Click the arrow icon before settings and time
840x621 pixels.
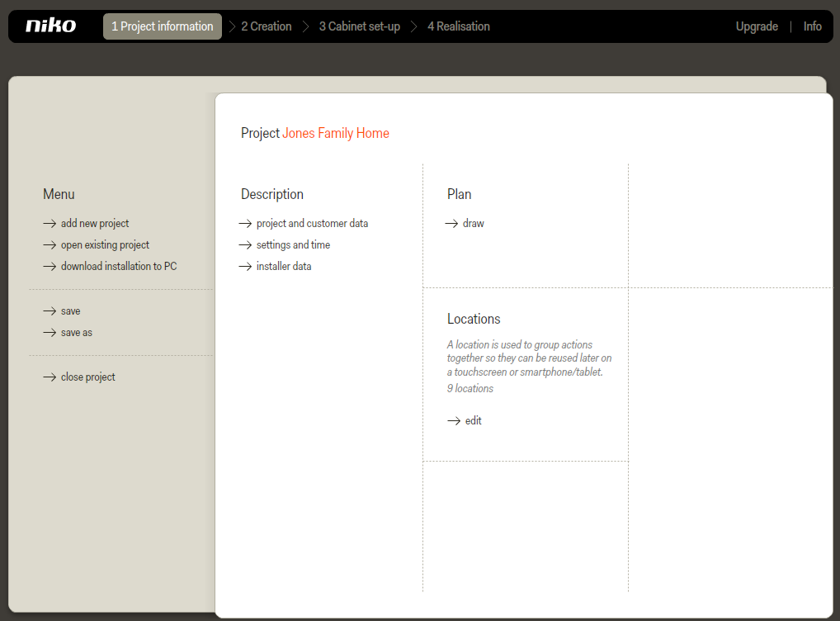coord(245,244)
